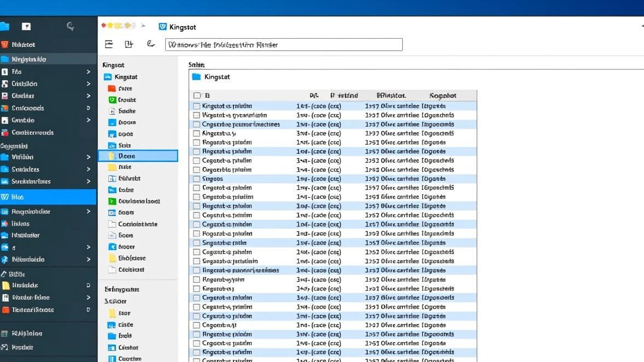Select the highlighted Dœre folder in tree
This screenshot has width=644, height=362.
click(x=138, y=156)
